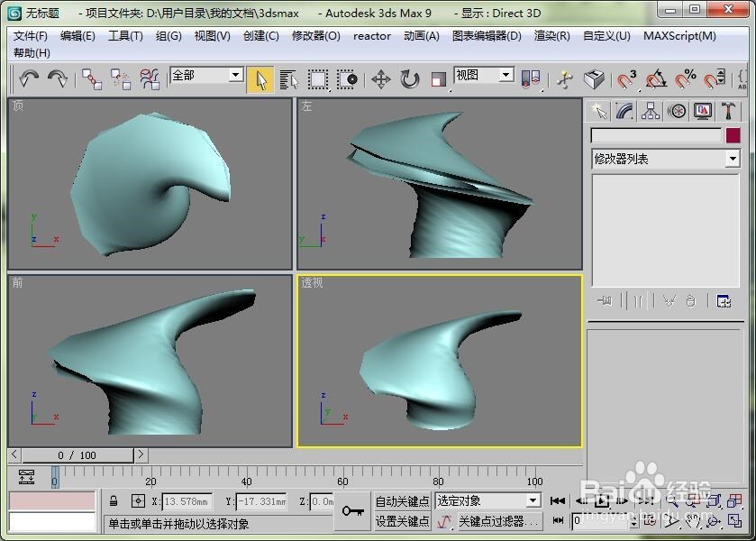
Task: Open the Hierarchy panel tab icon
Action: pyautogui.click(x=651, y=110)
